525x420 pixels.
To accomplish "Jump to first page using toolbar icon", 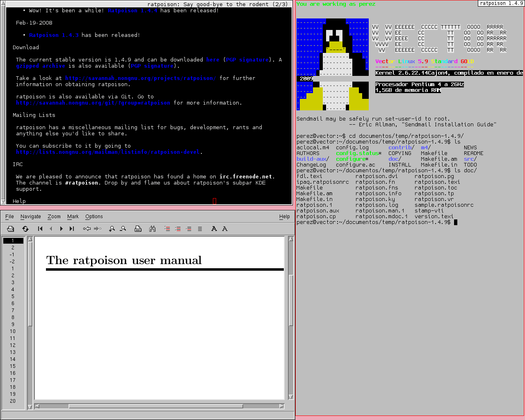I will (40, 229).
